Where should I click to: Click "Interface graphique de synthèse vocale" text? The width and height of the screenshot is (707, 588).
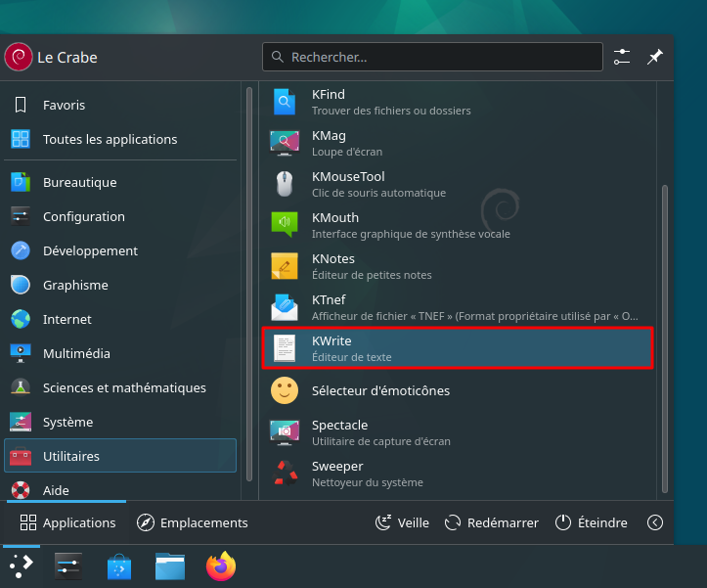pos(411,234)
